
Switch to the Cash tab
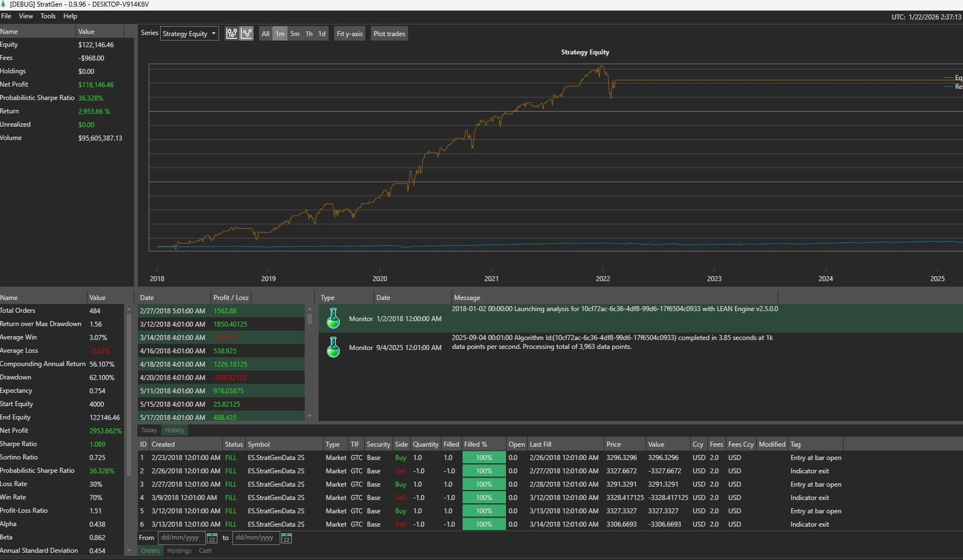pyautogui.click(x=205, y=551)
